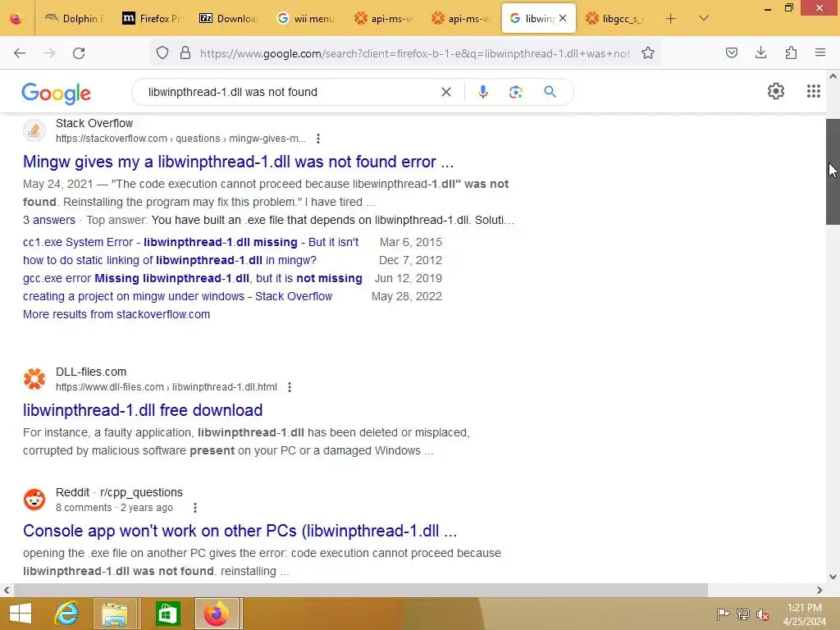Open how to do static linking link
This screenshot has width=840, height=630.
[x=170, y=260]
